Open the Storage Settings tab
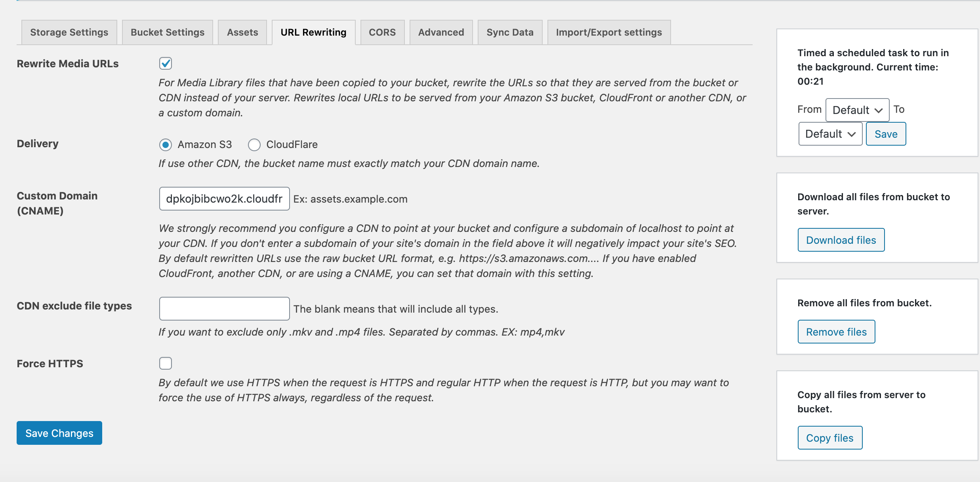Viewport: 980px width, 482px height. click(x=69, y=32)
